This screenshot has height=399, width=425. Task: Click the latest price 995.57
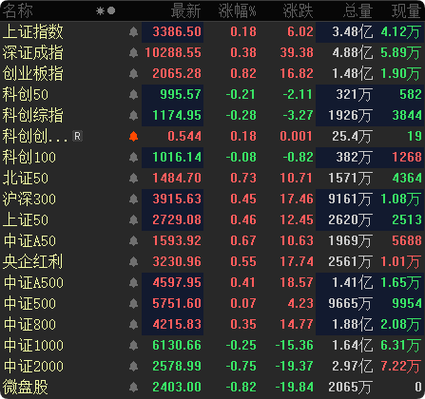tap(181, 95)
